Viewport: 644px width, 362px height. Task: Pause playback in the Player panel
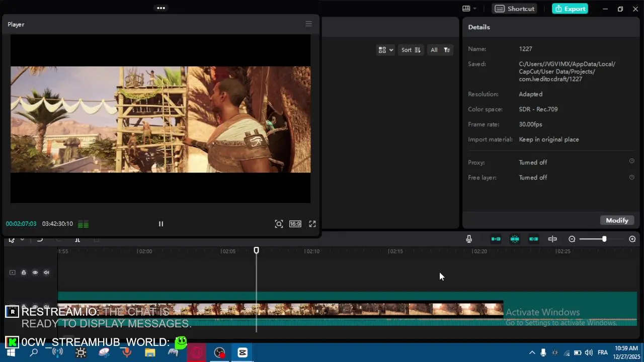[161, 224]
